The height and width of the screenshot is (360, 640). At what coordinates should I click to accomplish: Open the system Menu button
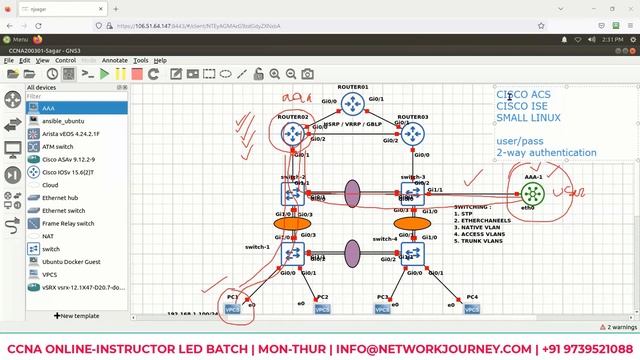[x=16, y=40]
